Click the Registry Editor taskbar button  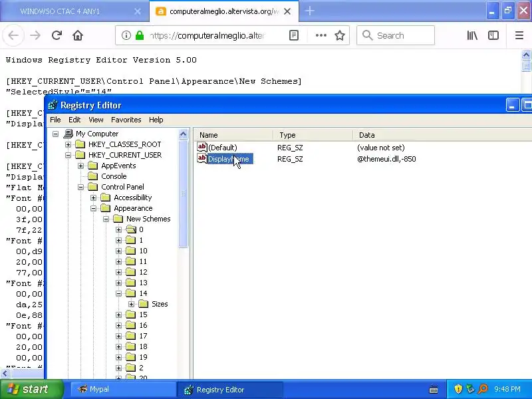[x=231, y=390]
